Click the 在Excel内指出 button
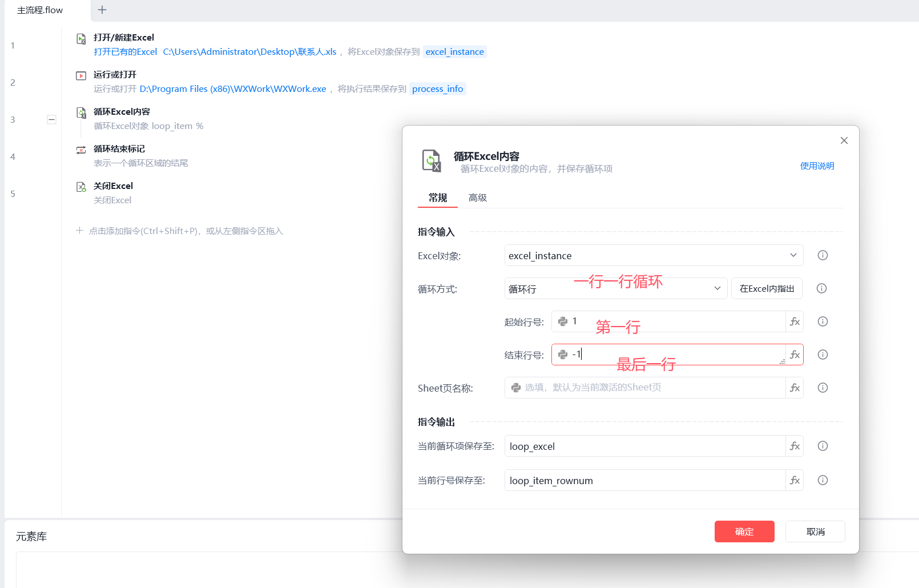The width and height of the screenshot is (919, 588). point(767,288)
